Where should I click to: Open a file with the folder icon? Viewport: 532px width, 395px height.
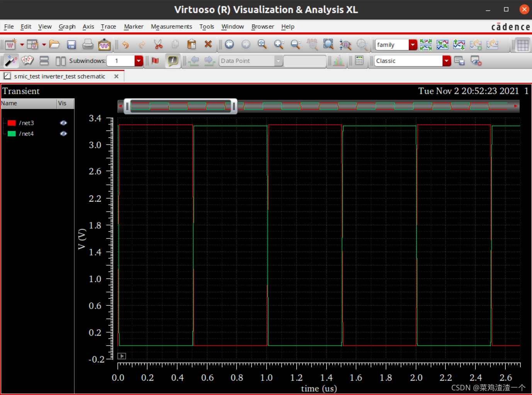[54, 44]
